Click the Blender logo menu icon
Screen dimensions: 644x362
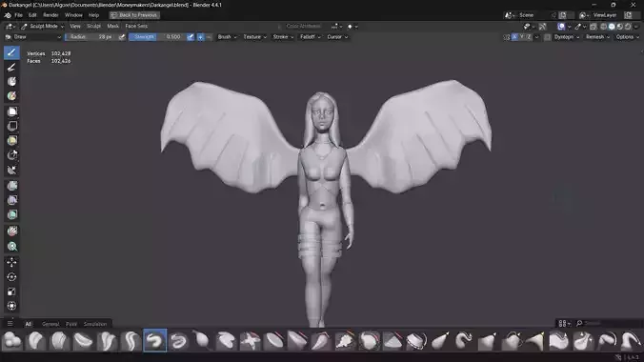(x=8, y=15)
